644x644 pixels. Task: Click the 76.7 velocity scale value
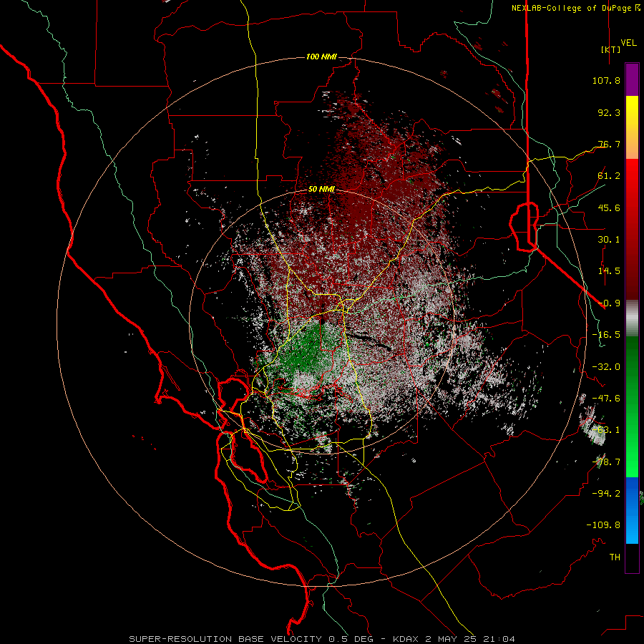609,144
